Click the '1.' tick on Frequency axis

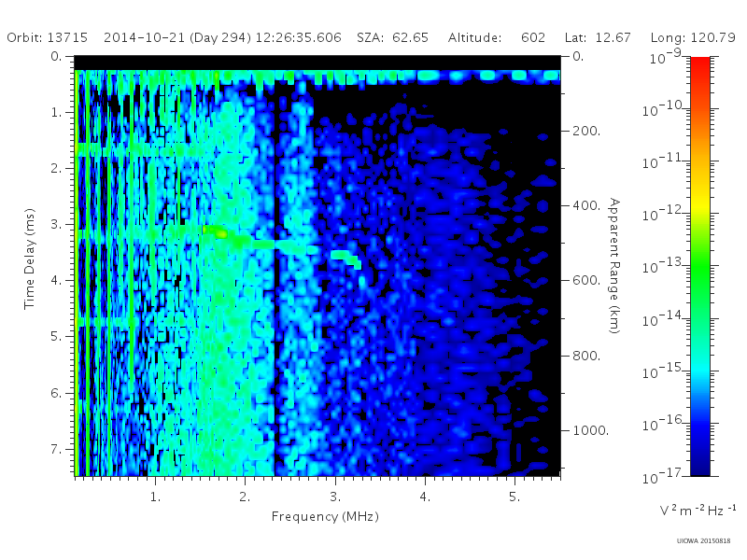pyautogui.click(x=155, y=497)
